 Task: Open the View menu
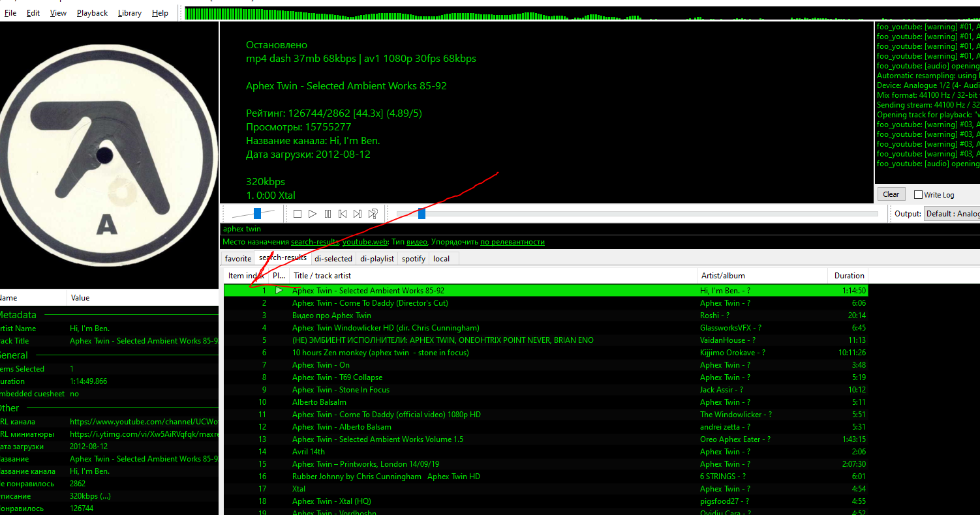coord(58,13)
